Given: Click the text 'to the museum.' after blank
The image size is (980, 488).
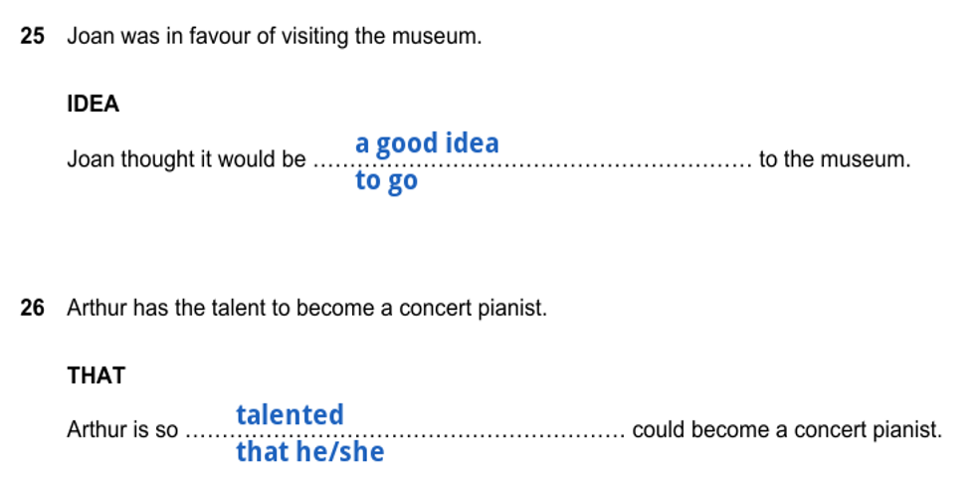Looking at the screenshot, I should click(835, 159).
